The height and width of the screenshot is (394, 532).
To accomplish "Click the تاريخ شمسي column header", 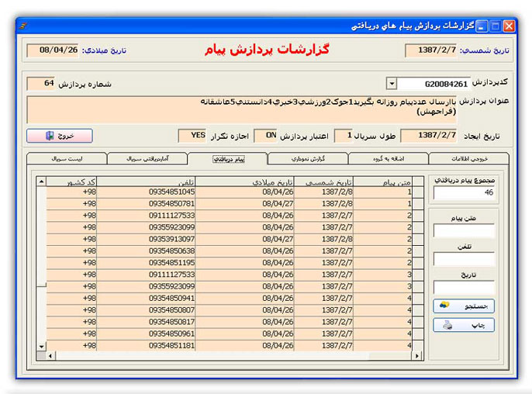I will point(323,181).
